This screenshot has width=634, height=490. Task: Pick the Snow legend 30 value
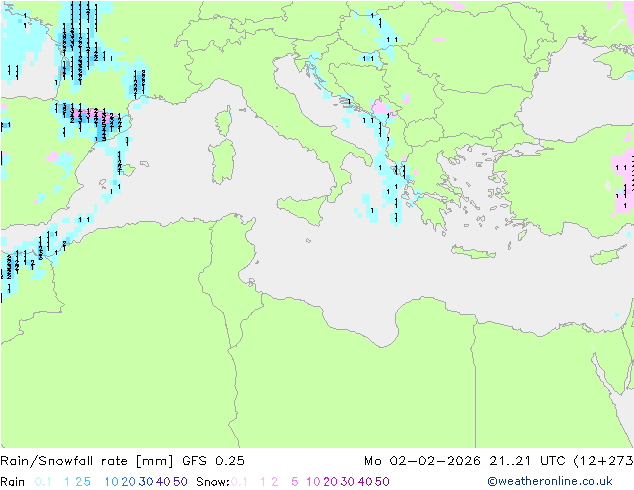click(x=348, y=482)
